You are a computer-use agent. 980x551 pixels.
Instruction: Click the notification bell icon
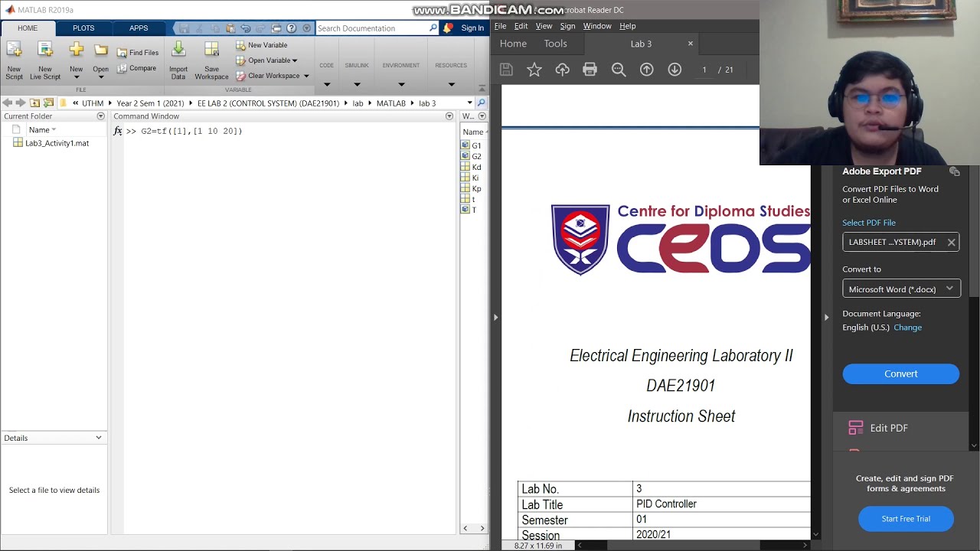click(x=448, y=28)
